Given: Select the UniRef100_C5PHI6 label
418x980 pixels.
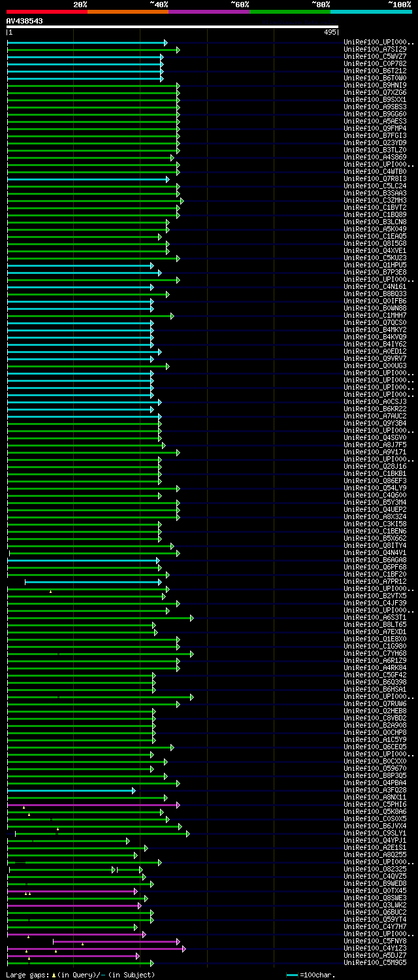Looking at the screenshot, I should pos(375,804).
